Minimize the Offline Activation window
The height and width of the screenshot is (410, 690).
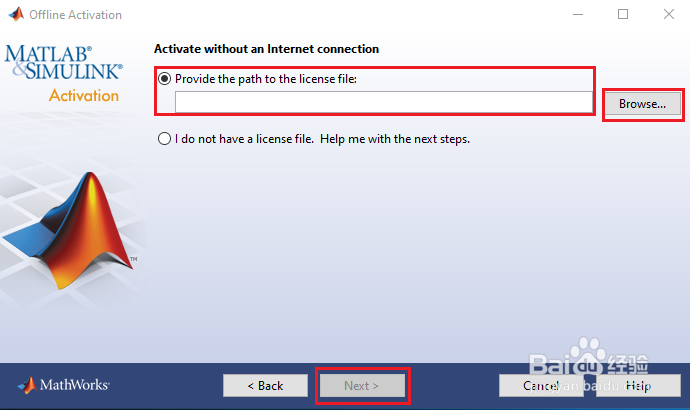[578, 15]
